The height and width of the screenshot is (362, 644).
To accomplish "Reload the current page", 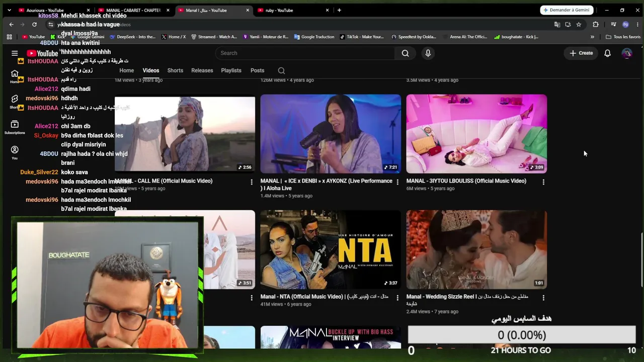I will [x=34, y=24].
